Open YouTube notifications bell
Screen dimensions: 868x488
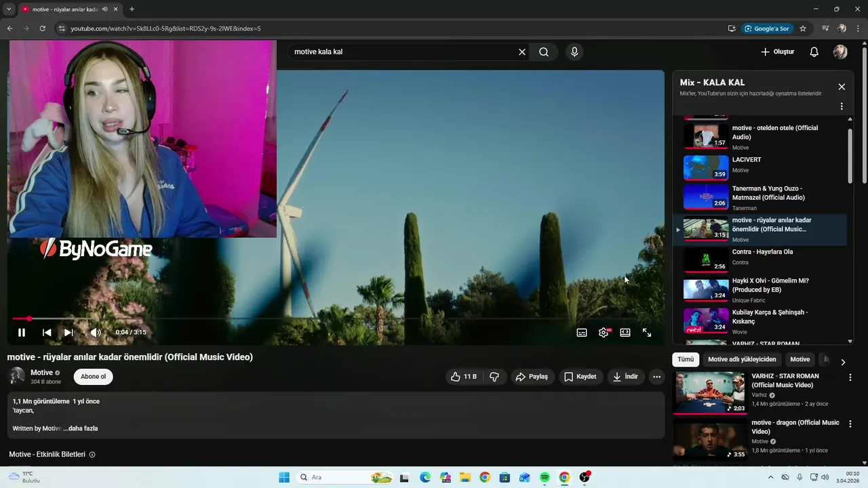coord(814,52)
